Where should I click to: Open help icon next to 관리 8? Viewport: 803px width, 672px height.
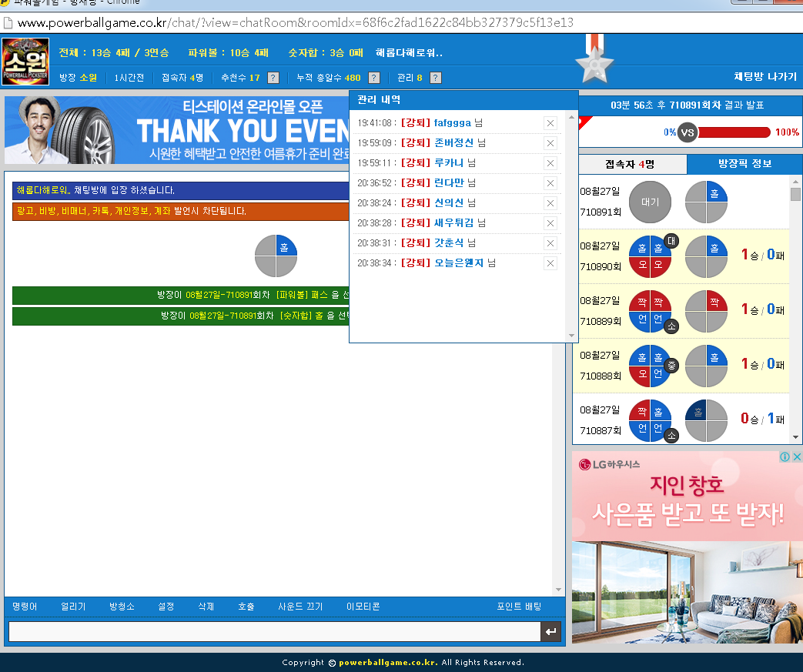click(x=435, y=78)
